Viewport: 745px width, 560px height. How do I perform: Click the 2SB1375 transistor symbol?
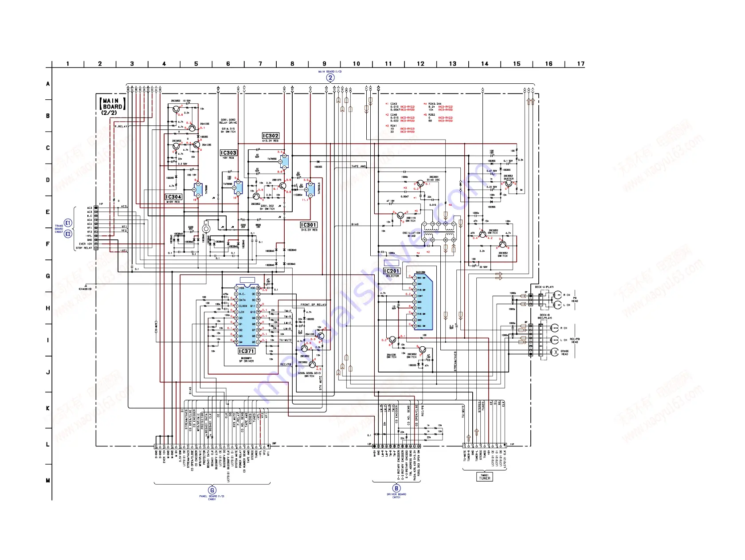coord(282,185)
